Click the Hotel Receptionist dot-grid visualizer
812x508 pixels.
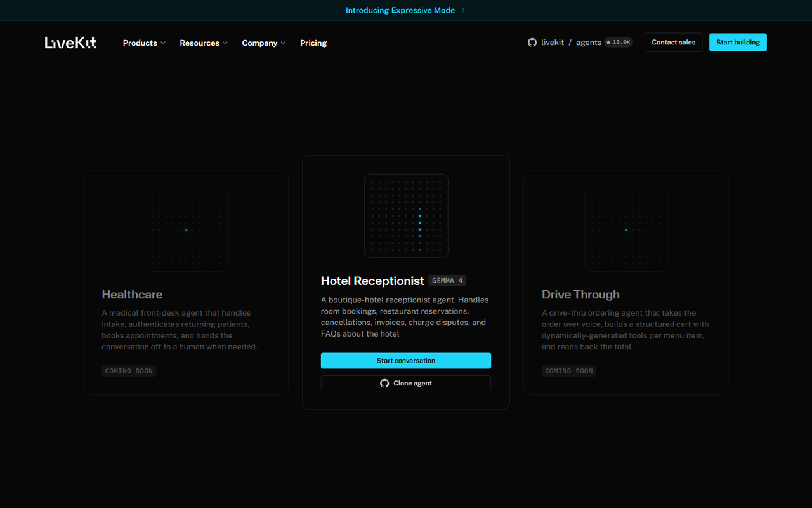[x=406, y=216]
